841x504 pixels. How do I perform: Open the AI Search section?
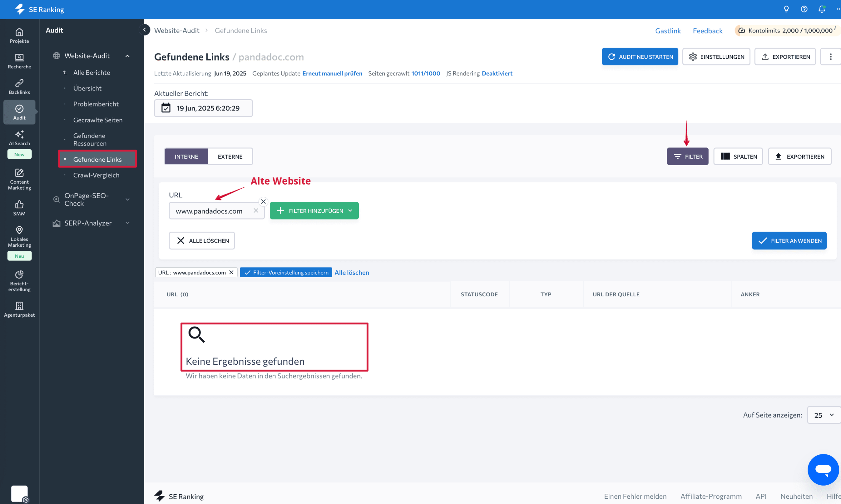(19, 138)
